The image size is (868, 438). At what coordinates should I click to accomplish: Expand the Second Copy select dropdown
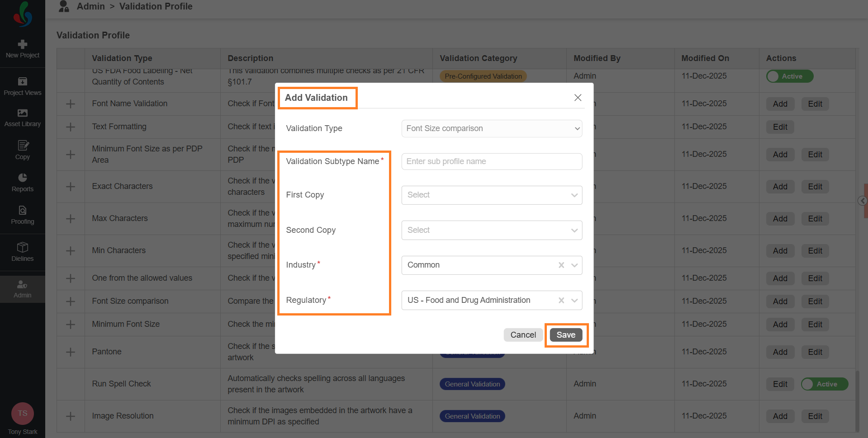click(492, 231)
